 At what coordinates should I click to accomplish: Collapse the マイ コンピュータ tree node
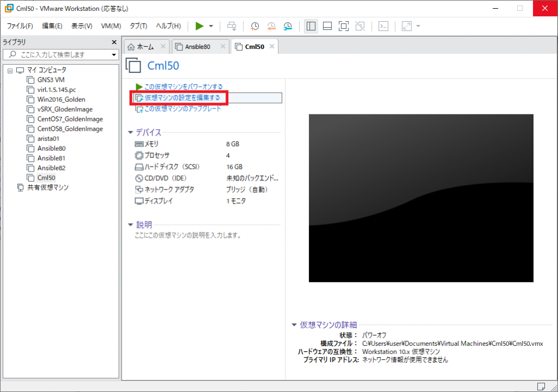pos(9,70)
